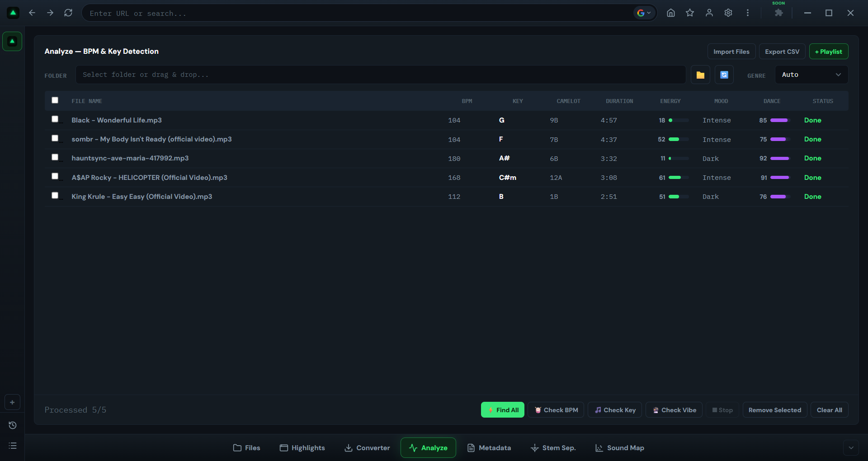
Task: Click the + Playlist button
Action: (829, 52)
